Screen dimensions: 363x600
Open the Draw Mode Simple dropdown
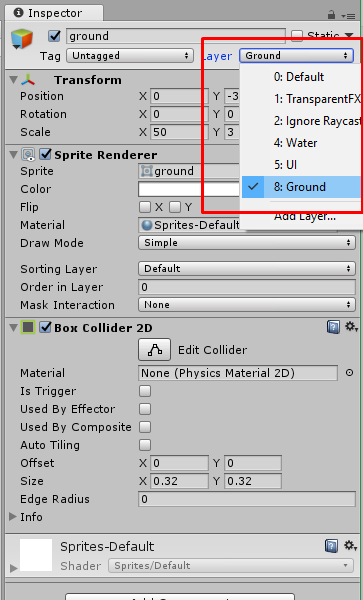tap(247, 243)
